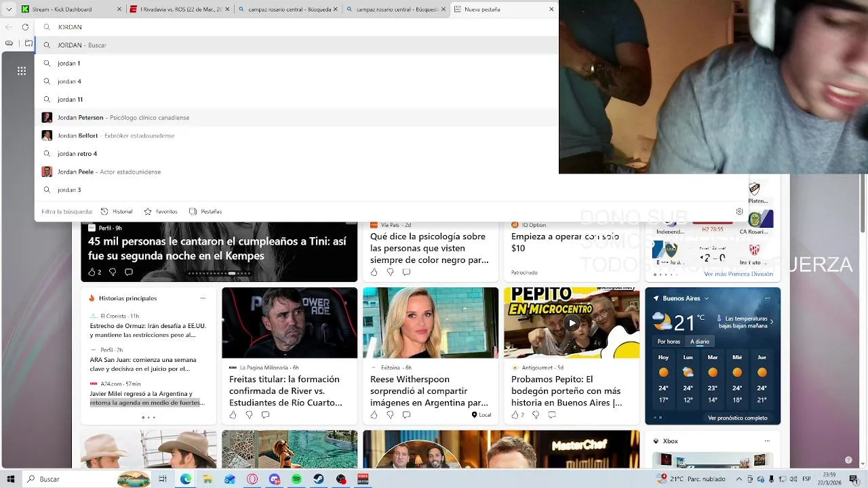
Task: Open File Explorer from the taskbar
Action: [x=208, y=479]
